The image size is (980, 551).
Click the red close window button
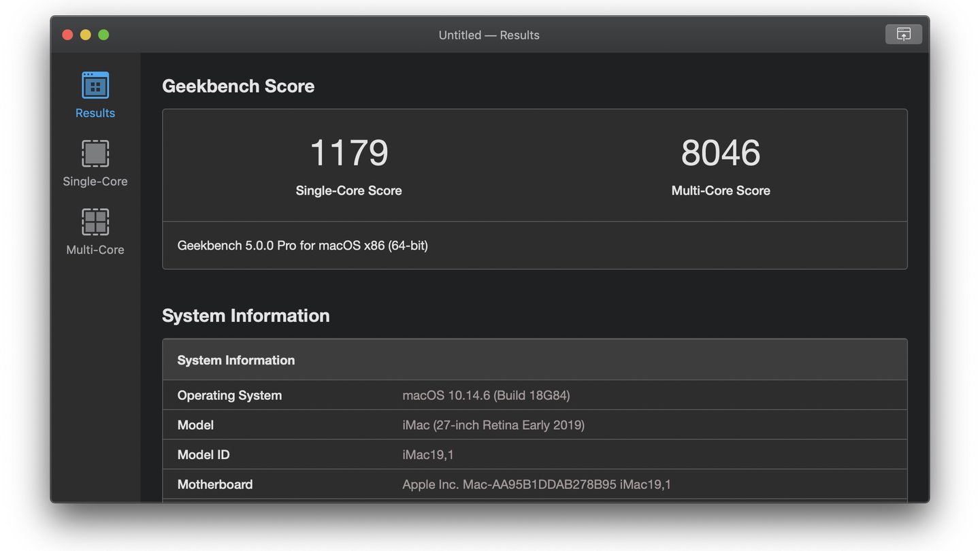point(67,35)
